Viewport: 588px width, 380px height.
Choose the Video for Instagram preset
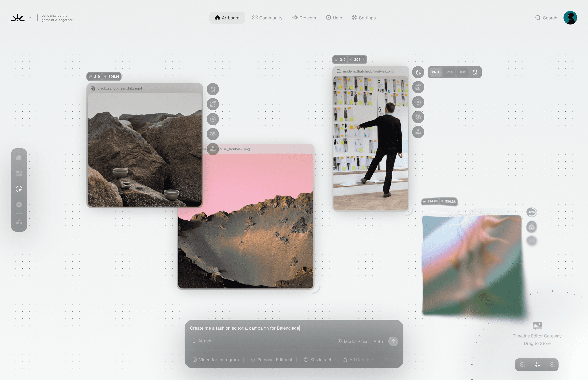click(216, 359)
